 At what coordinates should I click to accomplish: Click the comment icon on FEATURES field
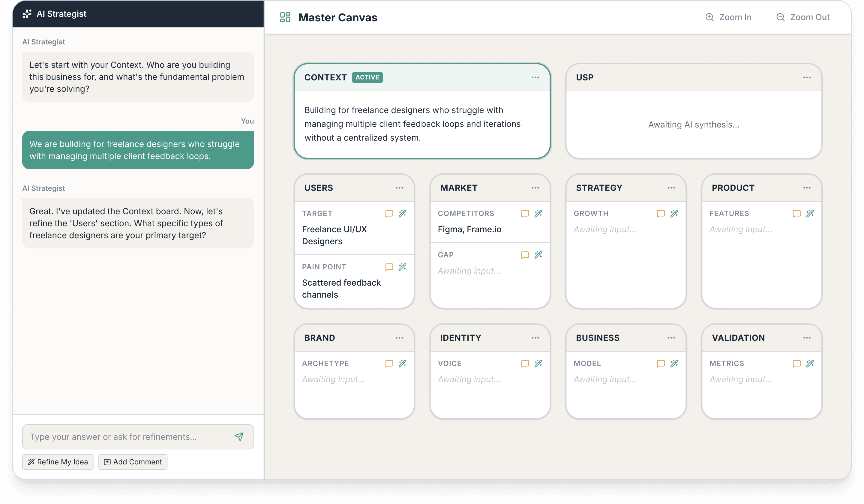[x=796, y=214]
